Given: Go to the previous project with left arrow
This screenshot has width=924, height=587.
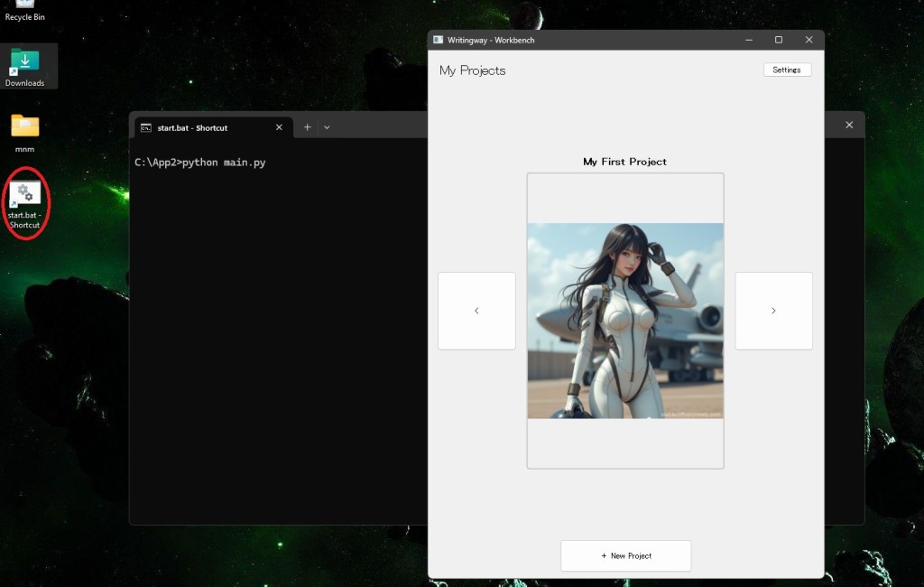Looking at the screenshot, I should [476, 311].
